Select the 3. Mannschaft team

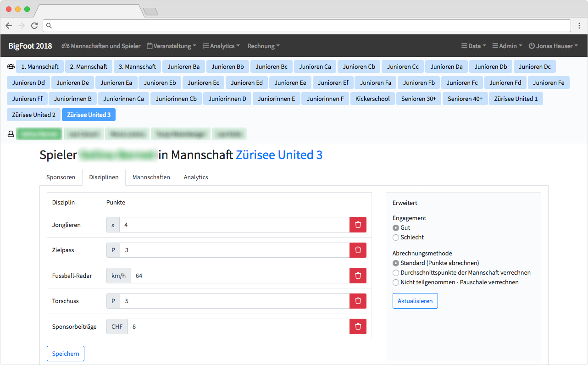click(137, 66)
